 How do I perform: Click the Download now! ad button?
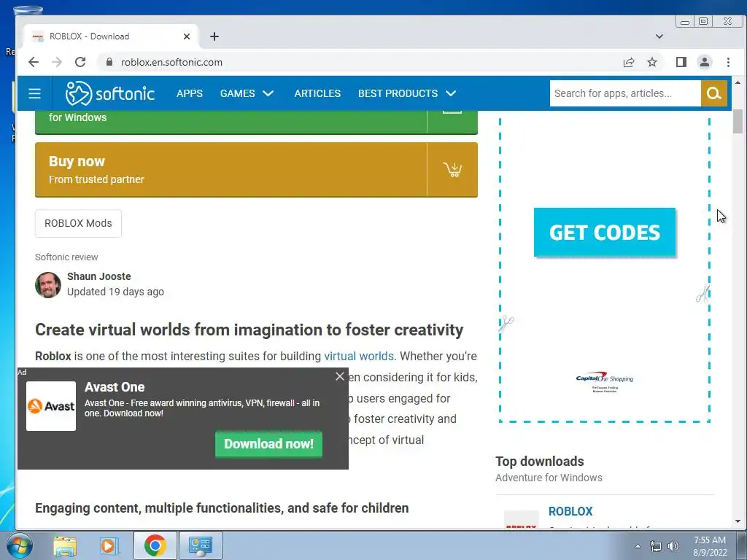(268, 444)
